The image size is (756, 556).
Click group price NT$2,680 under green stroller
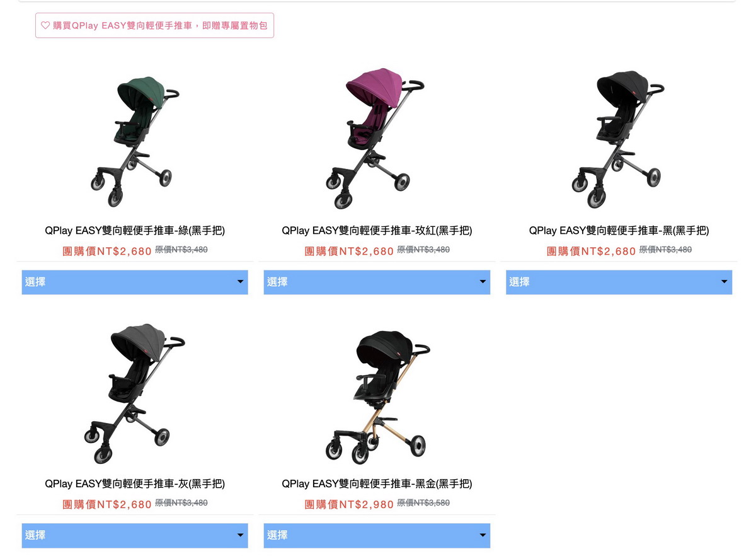[107, 251]
